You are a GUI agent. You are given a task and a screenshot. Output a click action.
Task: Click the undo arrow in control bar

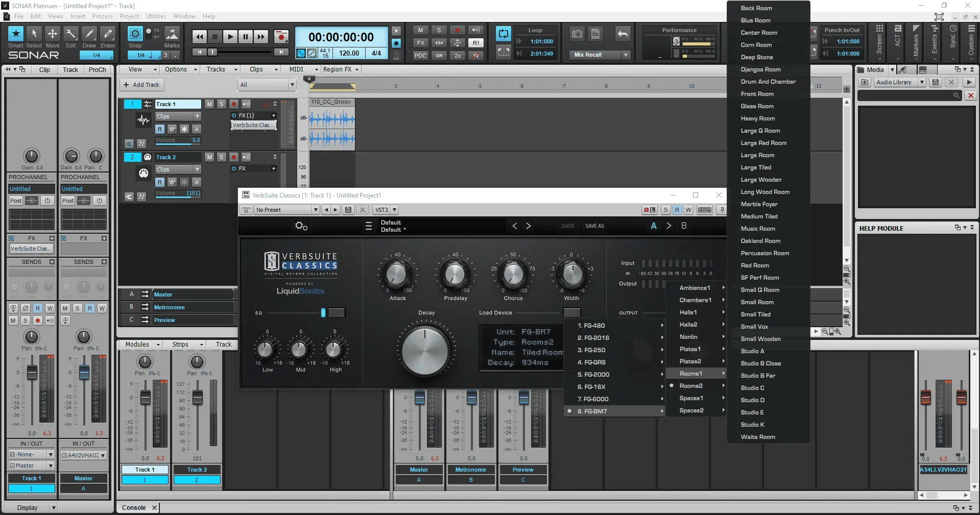623,34
